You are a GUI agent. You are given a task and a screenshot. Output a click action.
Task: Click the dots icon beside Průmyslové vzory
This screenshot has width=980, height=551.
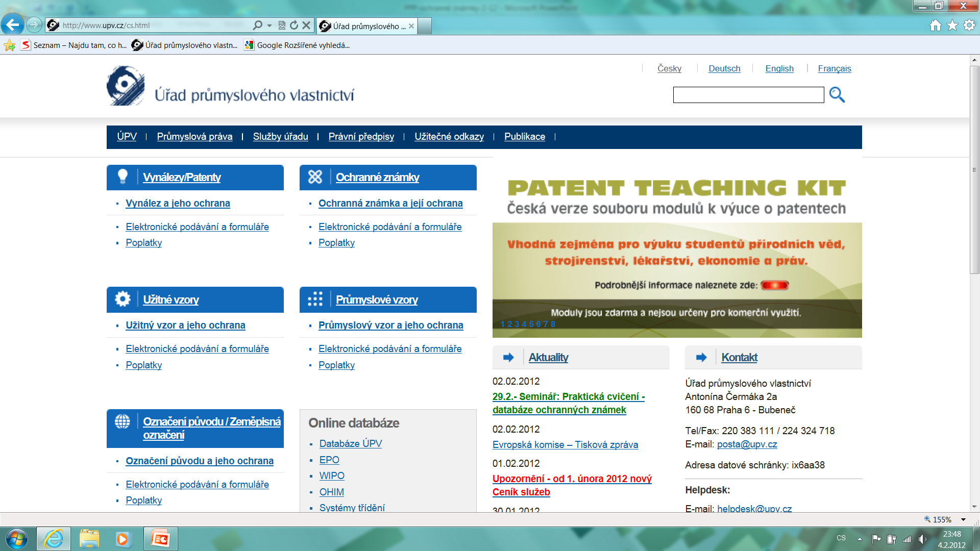(315, 299)
